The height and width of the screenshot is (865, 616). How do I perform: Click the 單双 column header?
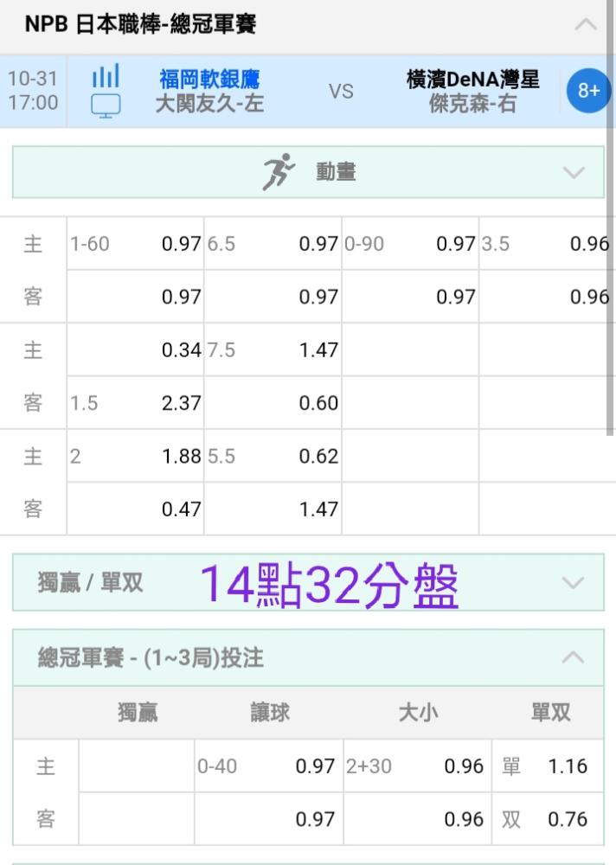click(x=550, y=712)
